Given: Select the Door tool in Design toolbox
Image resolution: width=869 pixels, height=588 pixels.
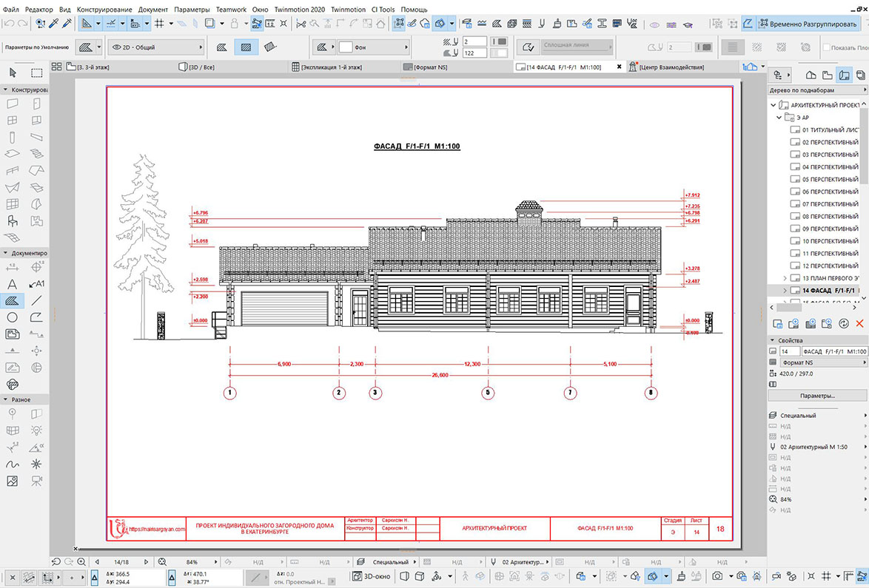Looking at the screenshot, I should click(36, 104).
